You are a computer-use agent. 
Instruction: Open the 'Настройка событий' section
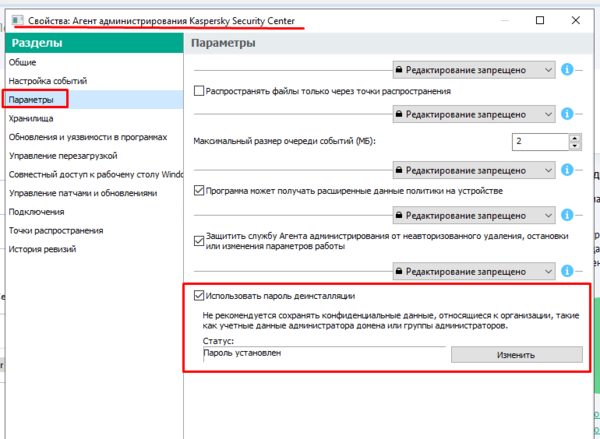point(94,81)
